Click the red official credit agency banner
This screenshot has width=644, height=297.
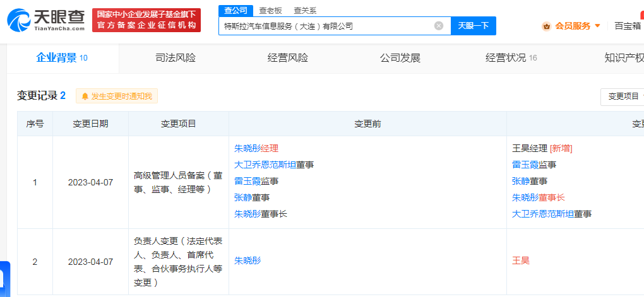pos(146,20)
